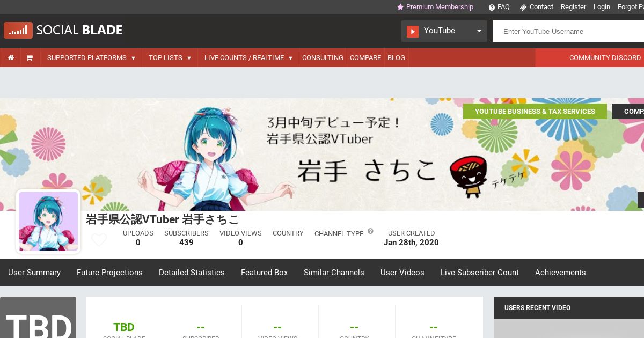Focus the Enter YouTube Username search field
The width and height of the screenshot is (644, 338).
coord(568,31)
